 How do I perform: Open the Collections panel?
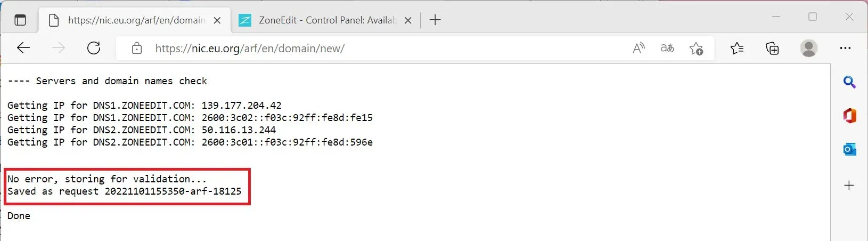tap(772, 49)
